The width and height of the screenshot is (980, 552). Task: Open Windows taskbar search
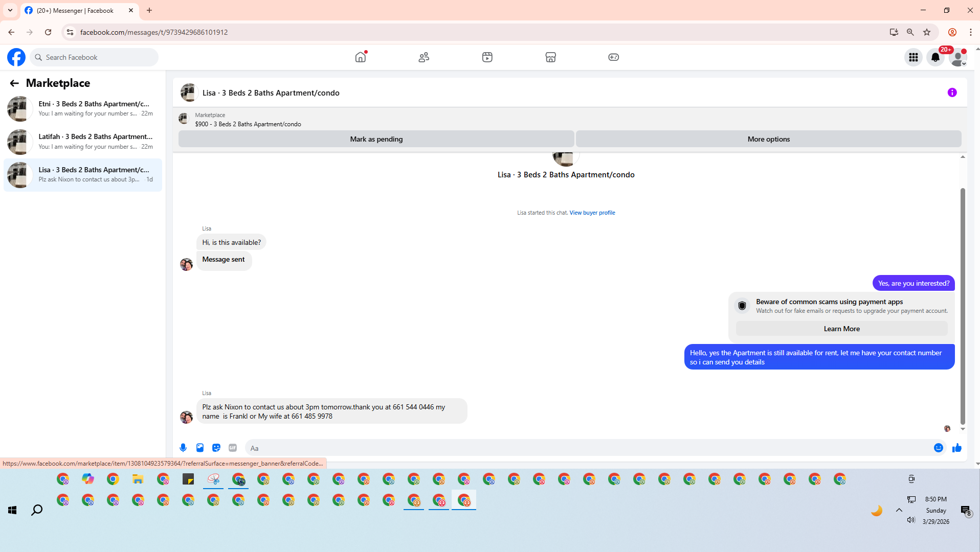[x=37, y=510]
